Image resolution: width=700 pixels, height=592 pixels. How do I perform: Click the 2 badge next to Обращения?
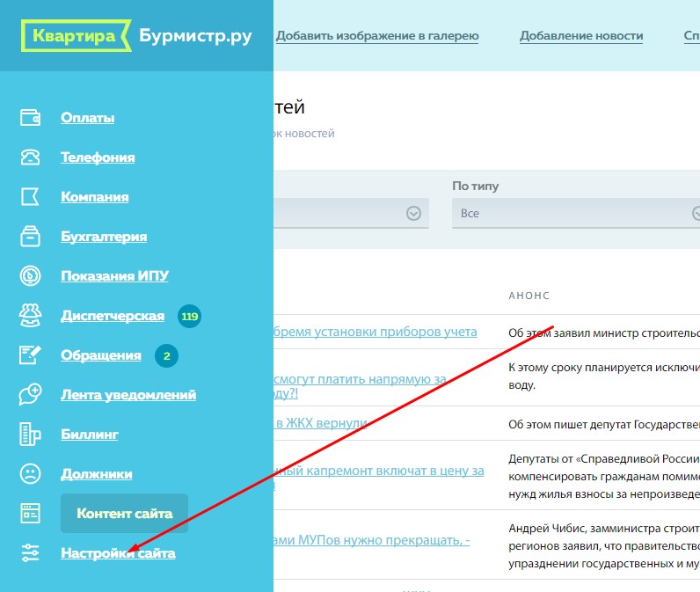[x=166, y=356]
